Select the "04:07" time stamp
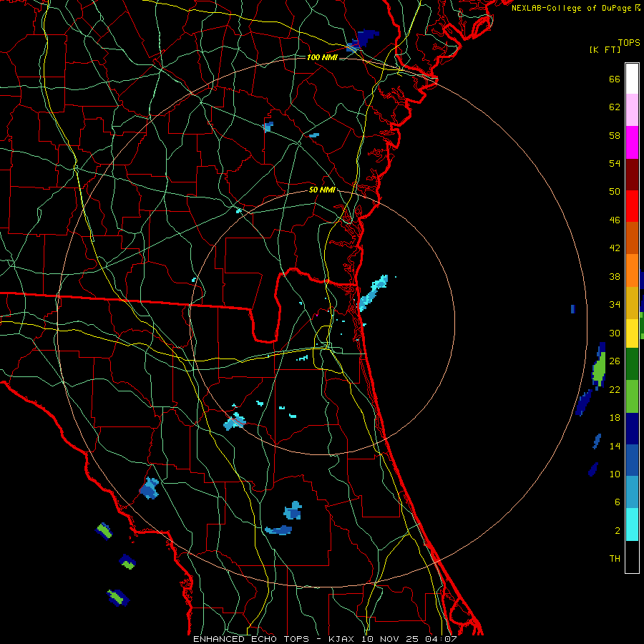644x644 pixels. click(x=441, y=639)
